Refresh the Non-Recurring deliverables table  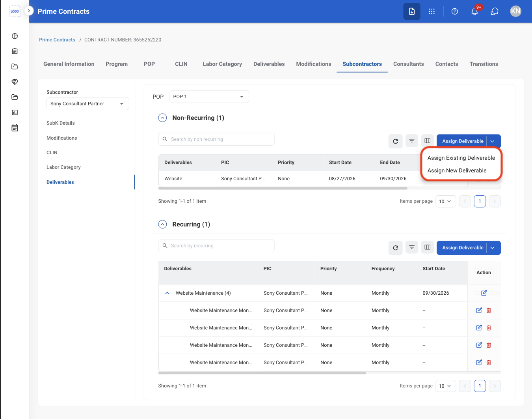(396, 141)
